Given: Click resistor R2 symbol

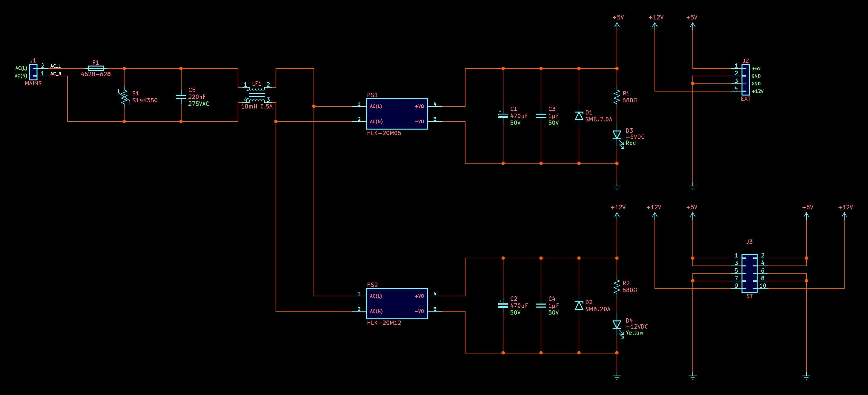Looking at the screenshot, I should click(x=617, y=286).
